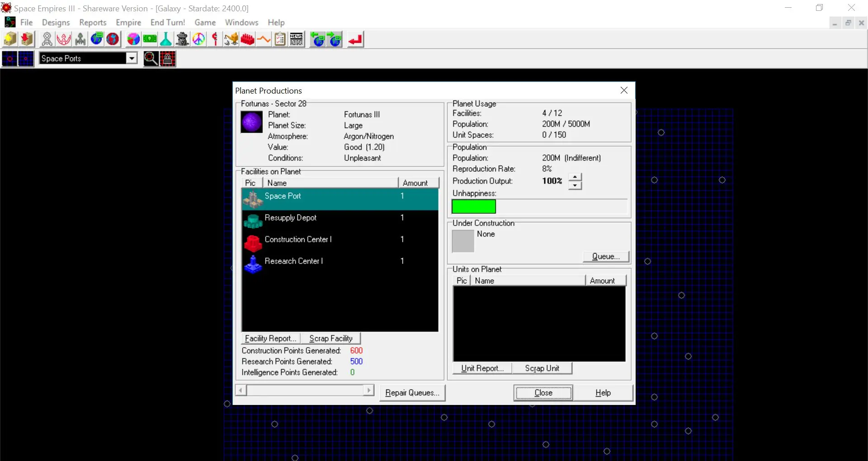Expand the Space Ports dropdown
868x461 pixels.
pos(132,58)
